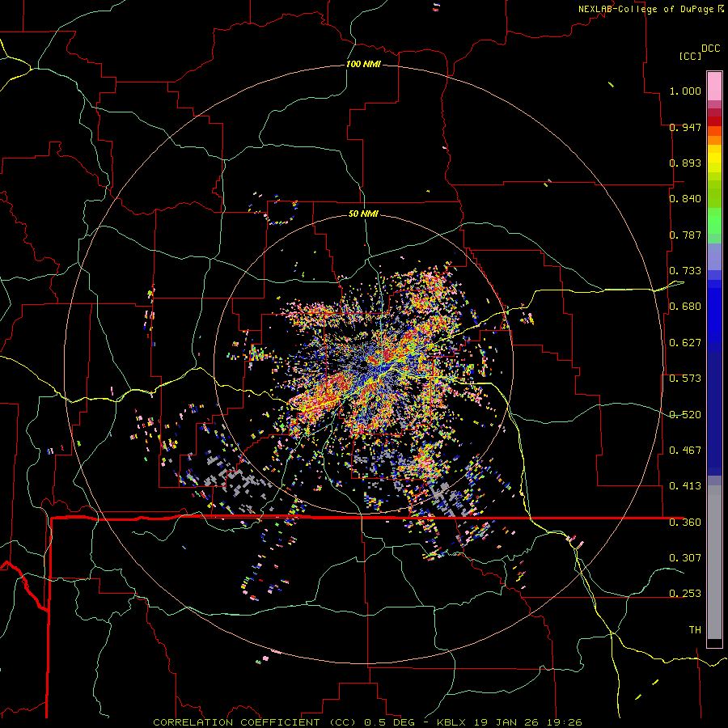Click the 0.360 scale value

(x=685, y=523)
